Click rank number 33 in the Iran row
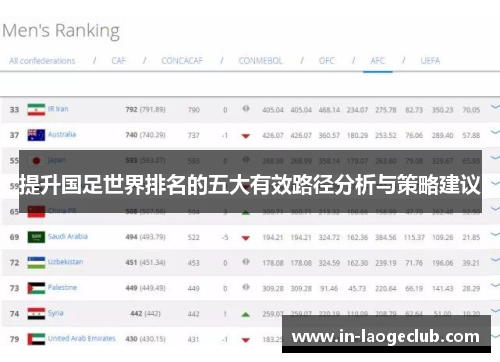Image resolution: width=500 pixels, height=362 pixels. point(14,110)
